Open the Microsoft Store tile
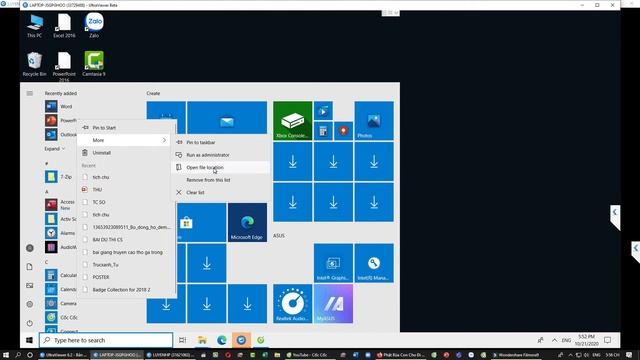The image size is (640, 360). (x=201, y=222)
